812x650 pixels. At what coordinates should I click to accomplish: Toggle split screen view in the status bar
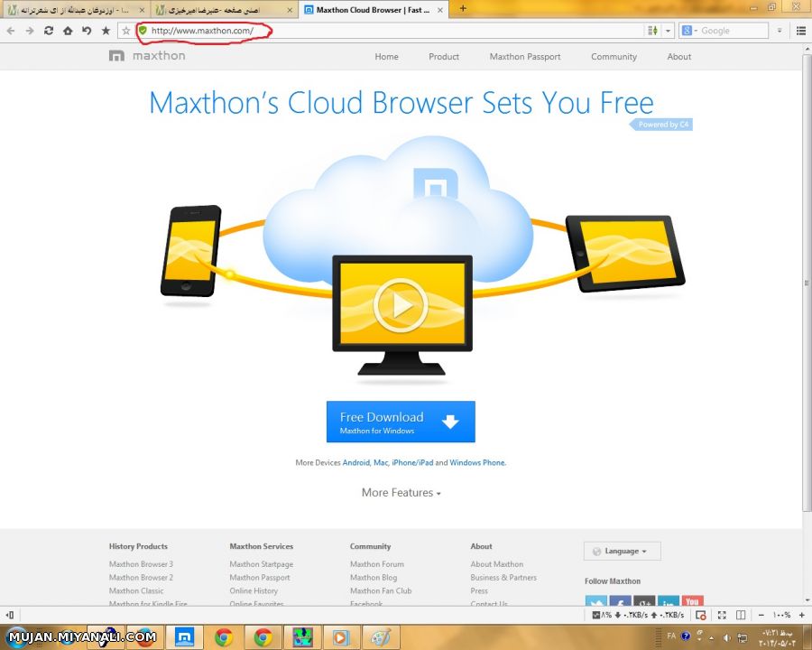tap(741, 616)
